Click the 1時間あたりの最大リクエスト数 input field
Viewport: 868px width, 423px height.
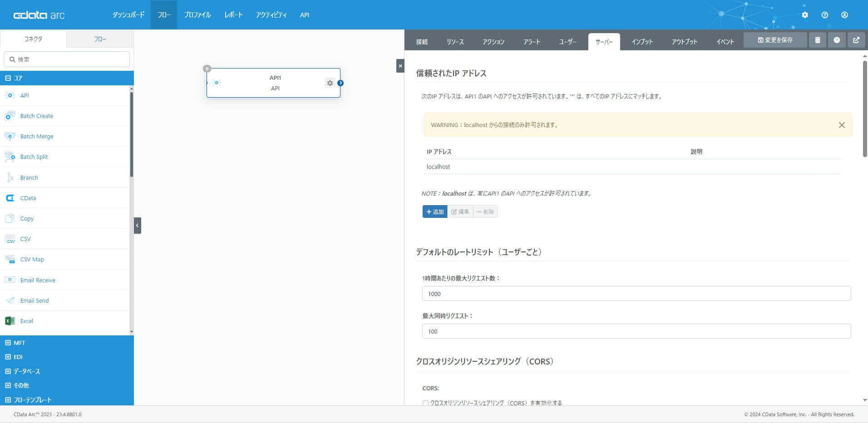tap(636, 294)
